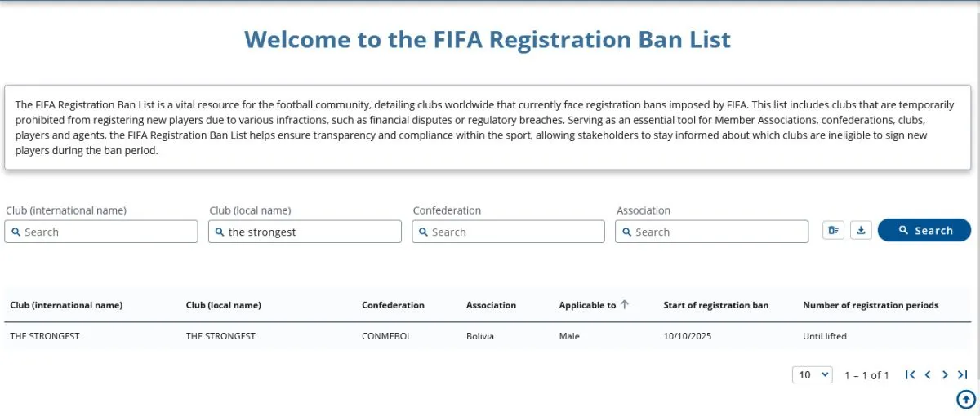
Task: Open the rows-per-page dropdown showing 10
Action: 812,375
